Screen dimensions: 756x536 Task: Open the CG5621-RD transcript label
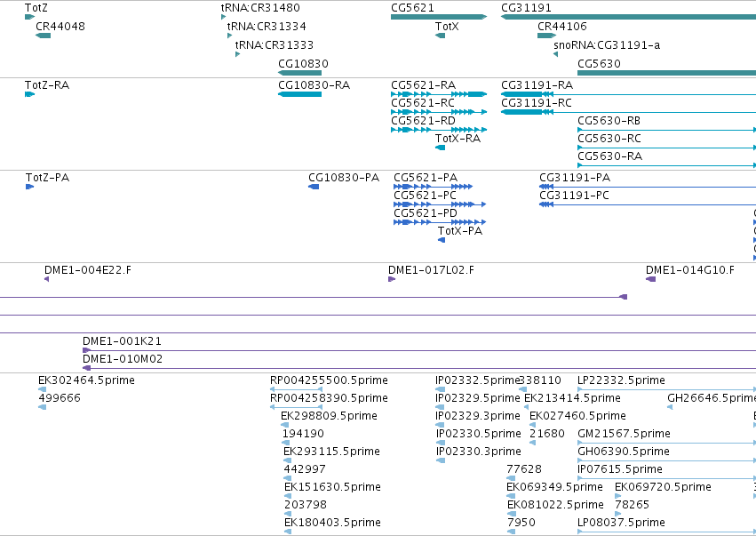tap(424, 121)
